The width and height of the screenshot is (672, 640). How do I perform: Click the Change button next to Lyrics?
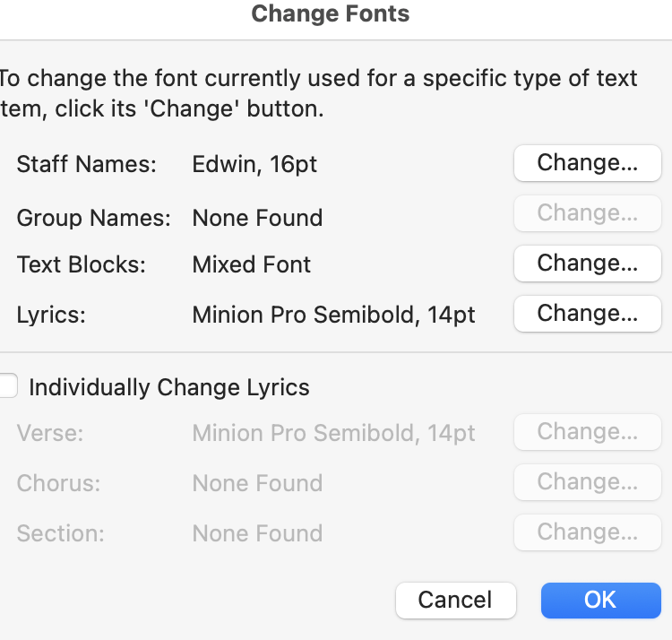587,314
